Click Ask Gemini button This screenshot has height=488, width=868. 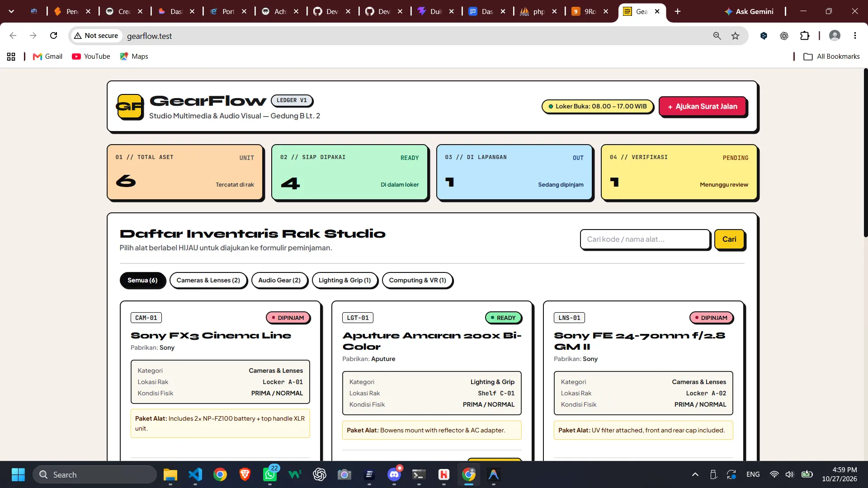pos(749,11)
